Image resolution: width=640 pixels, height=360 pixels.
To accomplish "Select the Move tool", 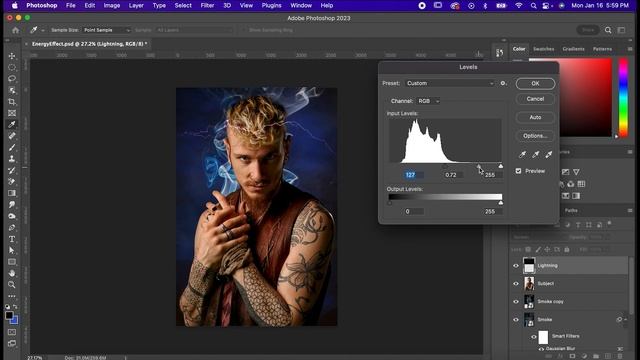I will pos(12,56).
